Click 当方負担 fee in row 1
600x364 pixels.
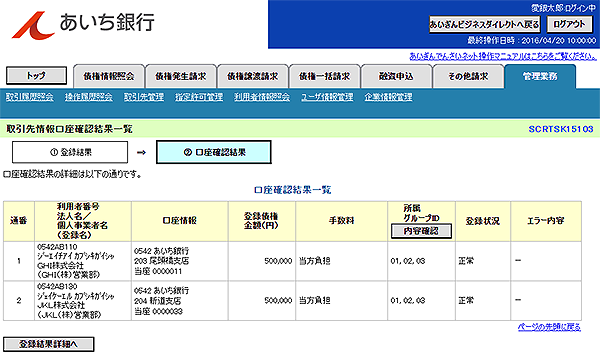[x=315, y=261]
